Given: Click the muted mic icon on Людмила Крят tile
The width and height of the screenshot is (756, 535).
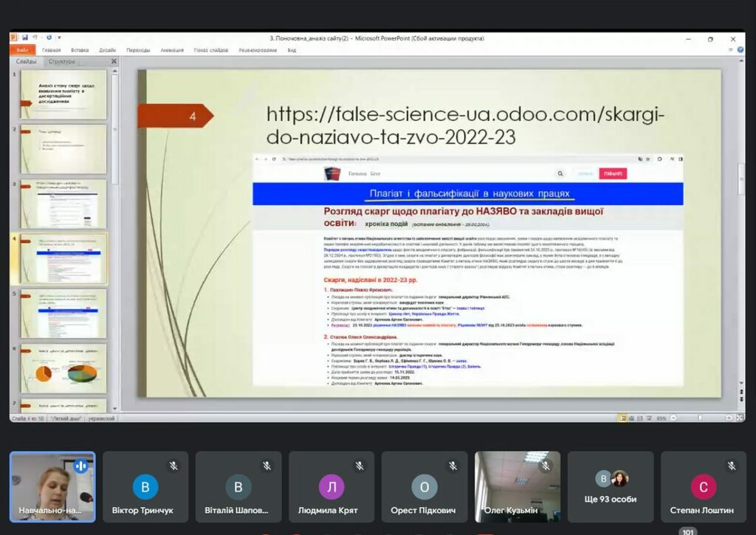Looking at the screenshot, I should (360, 466).
